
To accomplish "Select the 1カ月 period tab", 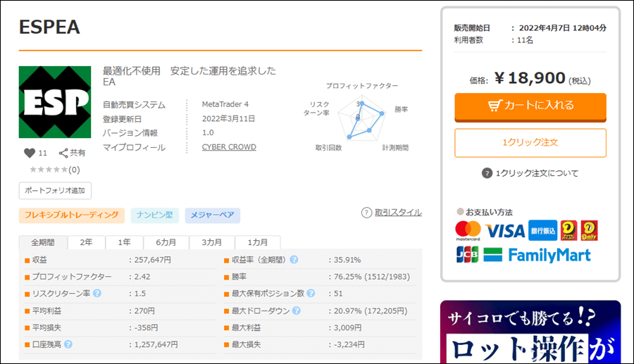I will pyautogui.click(x=257, y=242).
